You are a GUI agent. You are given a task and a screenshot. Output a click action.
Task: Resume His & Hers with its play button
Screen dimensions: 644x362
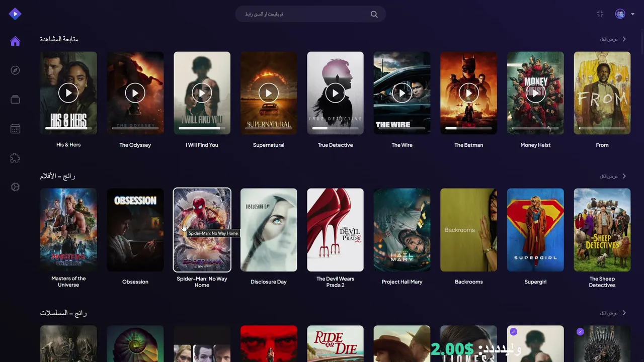68,93
